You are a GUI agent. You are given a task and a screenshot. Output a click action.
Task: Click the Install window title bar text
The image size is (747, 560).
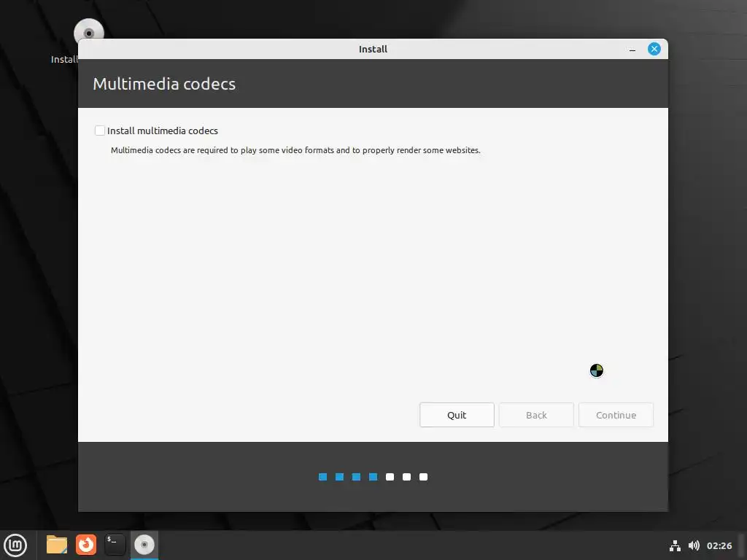click(373, 49)
